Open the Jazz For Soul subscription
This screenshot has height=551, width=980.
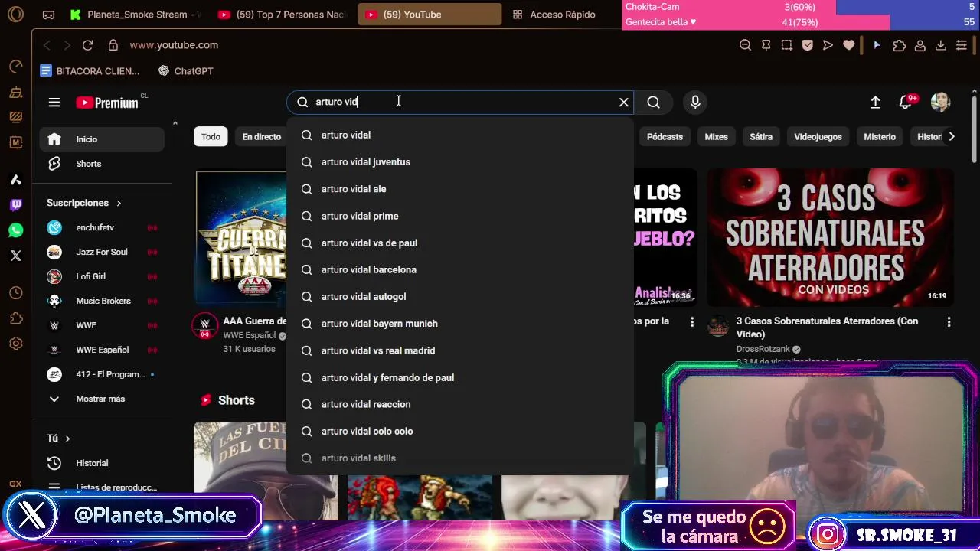[102, 252]
